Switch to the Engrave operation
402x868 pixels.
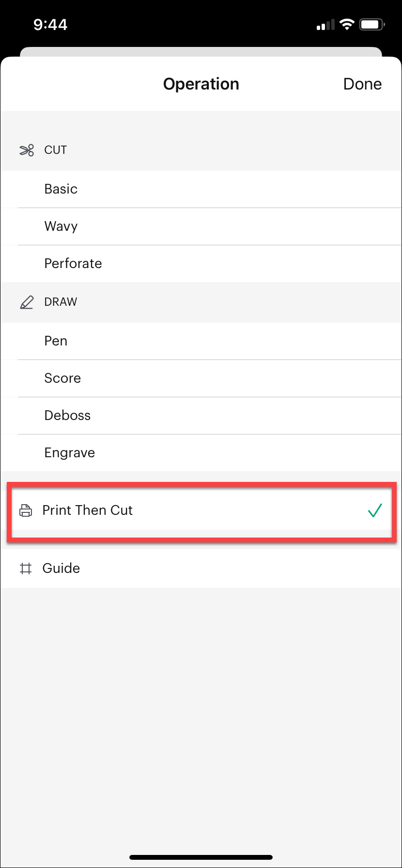click(x=70, y=453)
